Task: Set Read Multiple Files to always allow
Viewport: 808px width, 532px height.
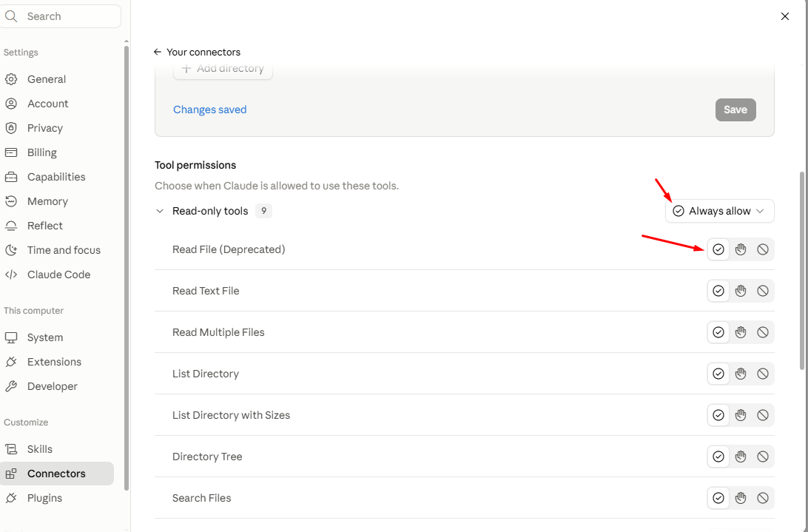Action: point(718,332)
